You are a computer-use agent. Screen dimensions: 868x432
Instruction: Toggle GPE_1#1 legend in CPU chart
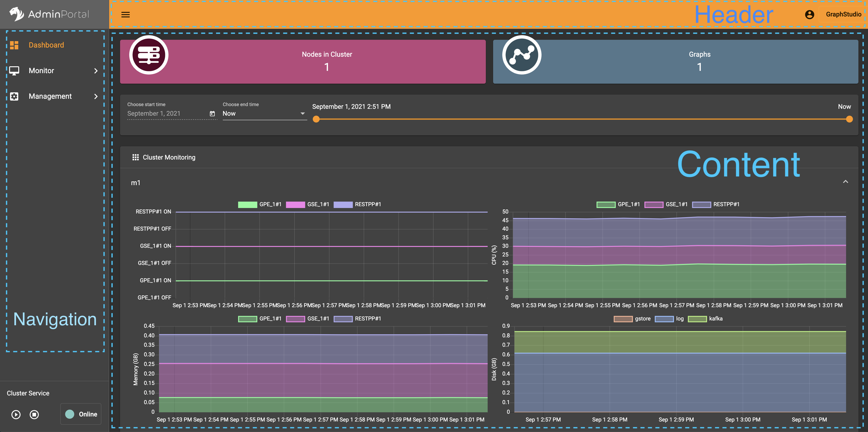[x=606, y=204]
